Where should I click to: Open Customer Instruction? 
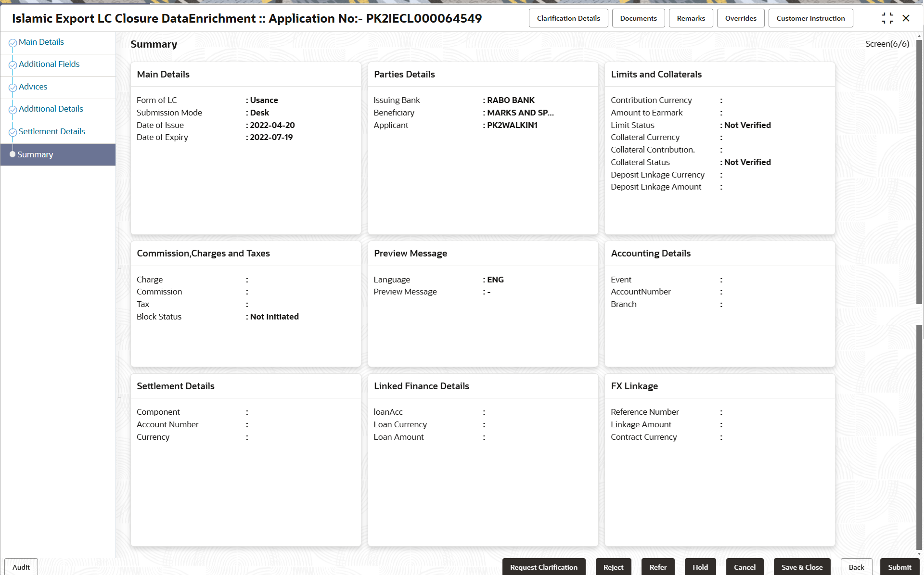(x=810, y=18)
